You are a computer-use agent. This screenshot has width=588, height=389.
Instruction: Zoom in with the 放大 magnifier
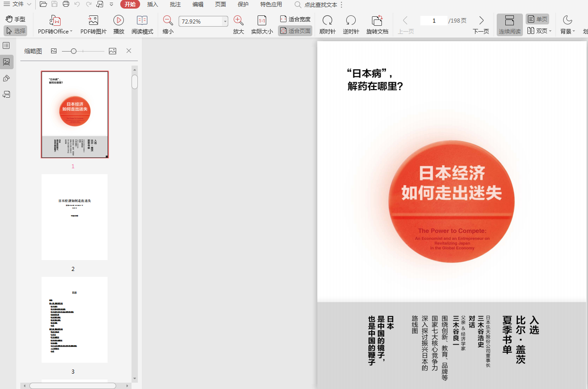[x=238, y=21]
